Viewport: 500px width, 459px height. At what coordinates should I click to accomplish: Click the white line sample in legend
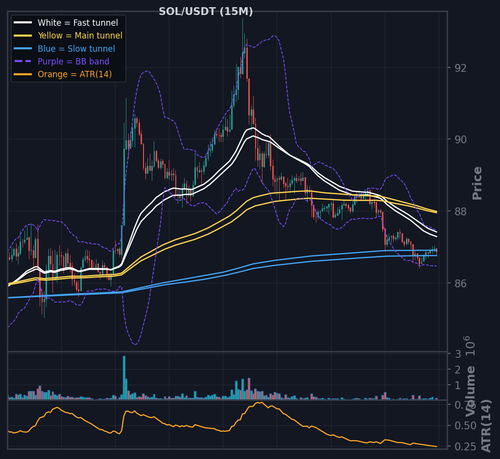point(23,23)
